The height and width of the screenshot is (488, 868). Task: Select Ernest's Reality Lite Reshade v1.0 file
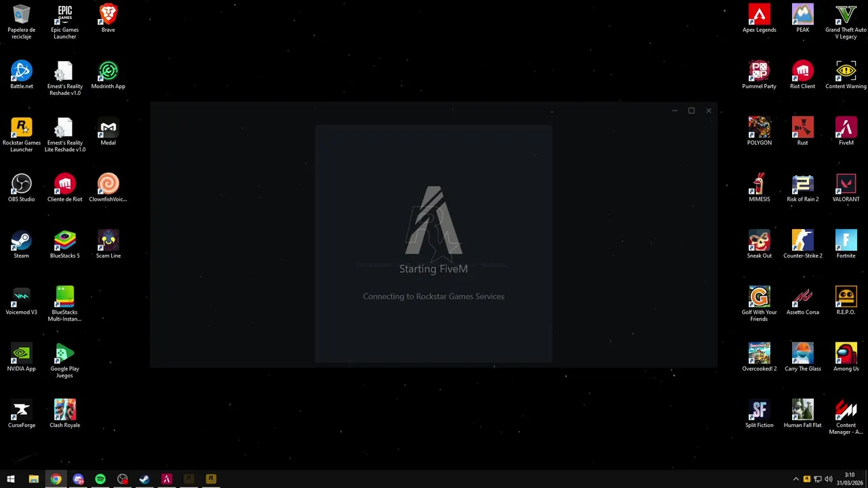[x=65, y=134]
